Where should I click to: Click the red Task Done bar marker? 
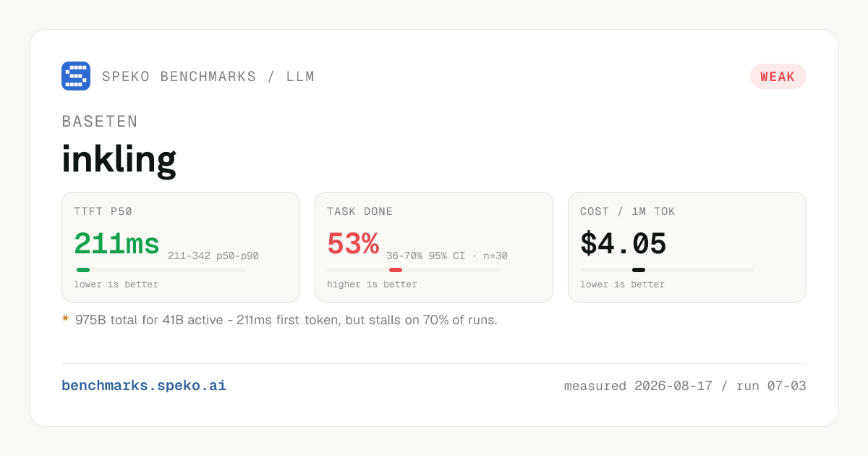396,270
